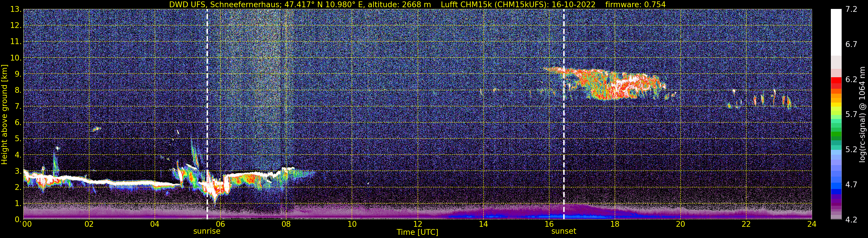The width and height of the screenshot is (868, 238).
Task: Click the time tick label '24'
Action: pyautogui.click(x=812, y=224)
